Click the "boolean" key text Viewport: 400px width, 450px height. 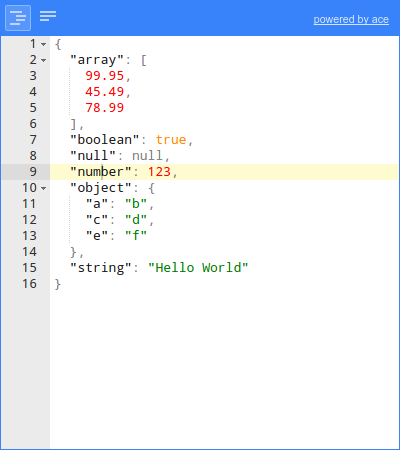(105, 140)
